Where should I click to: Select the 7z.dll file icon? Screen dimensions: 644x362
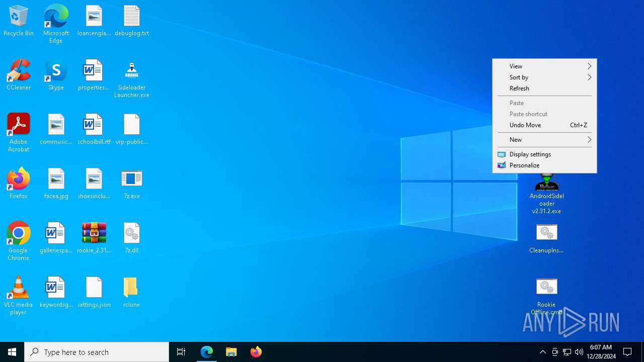point(132,238)
